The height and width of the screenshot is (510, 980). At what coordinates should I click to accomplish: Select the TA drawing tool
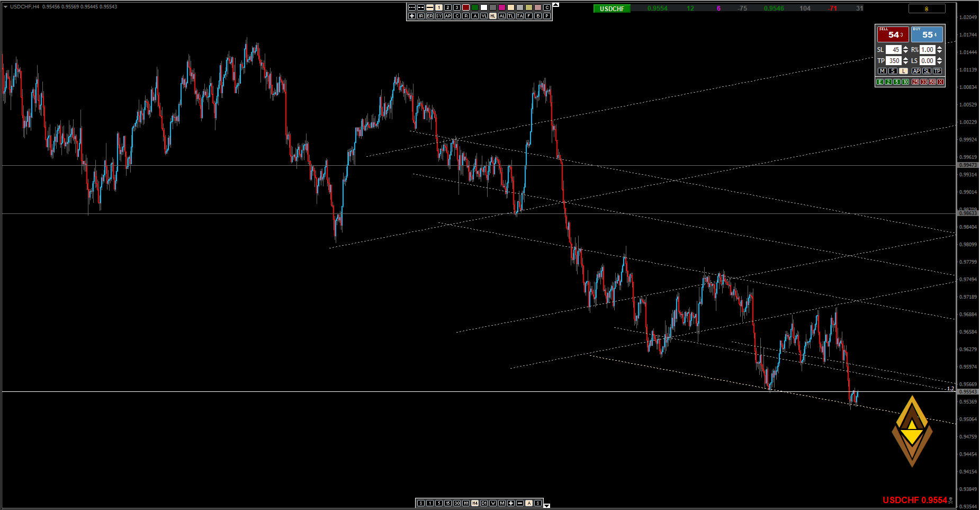pos(520,16)
